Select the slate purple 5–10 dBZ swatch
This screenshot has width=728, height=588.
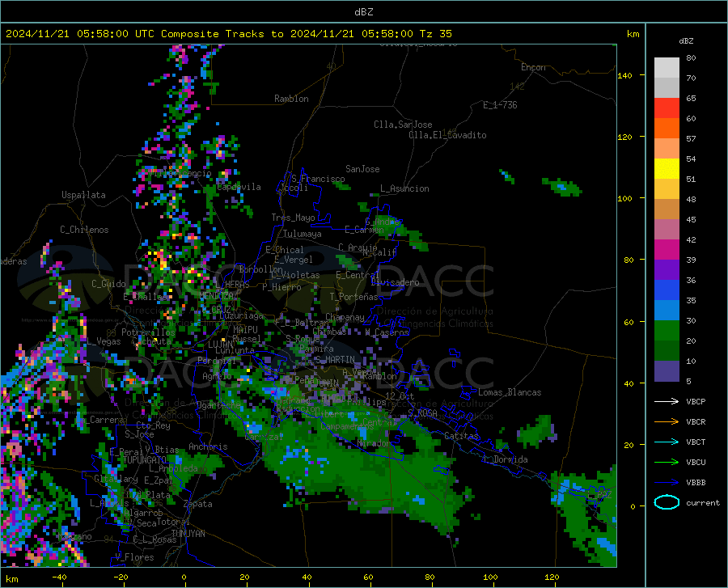pyautogui.click(x=667, y=371)
